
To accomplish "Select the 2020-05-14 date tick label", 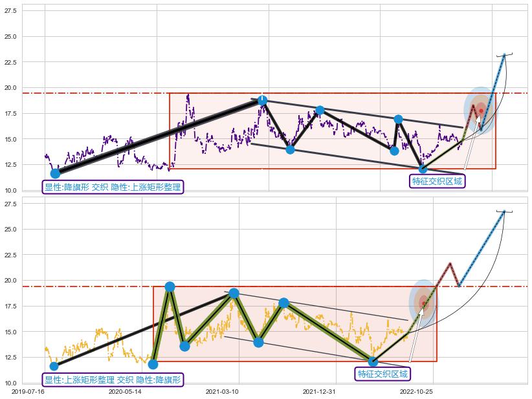I will coord(125,391).
